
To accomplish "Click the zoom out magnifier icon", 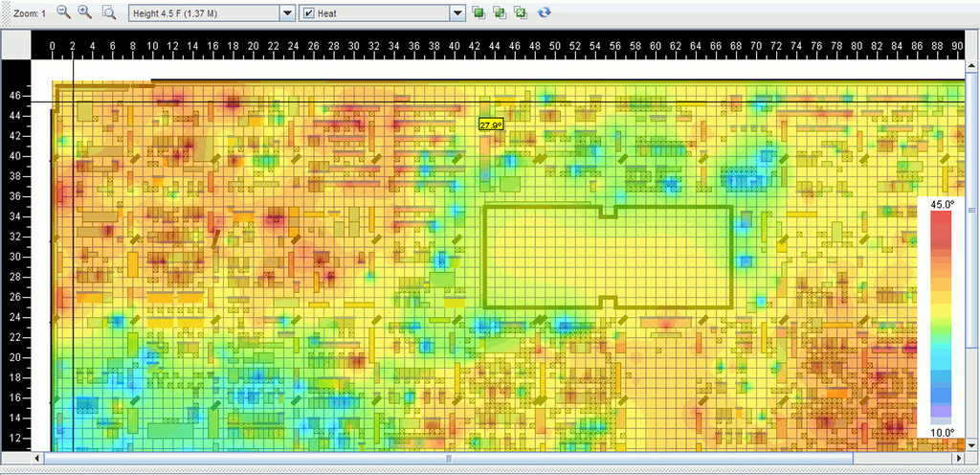I will click(64, 12).
